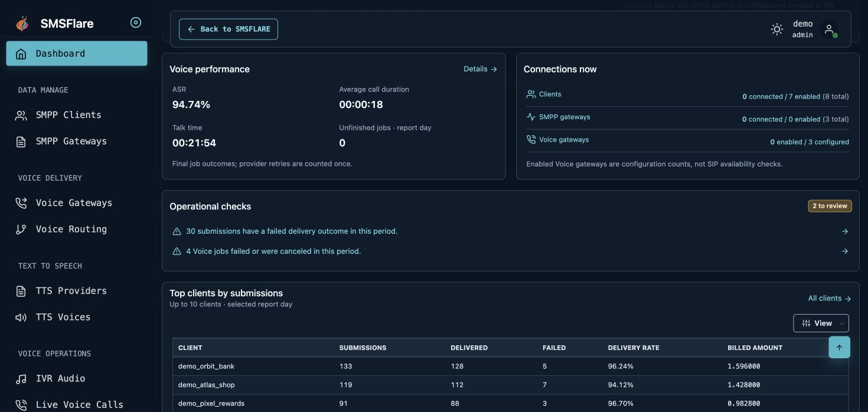Click Back to SMSFLARE button
This screenshot has height=412, width=868.
coord(229,29)
